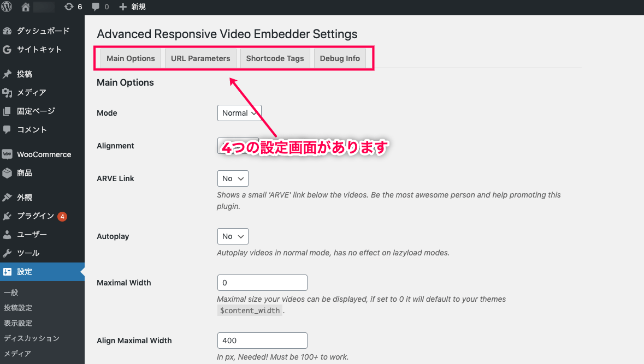Click the 設定 sliders icon

[7, 272]
